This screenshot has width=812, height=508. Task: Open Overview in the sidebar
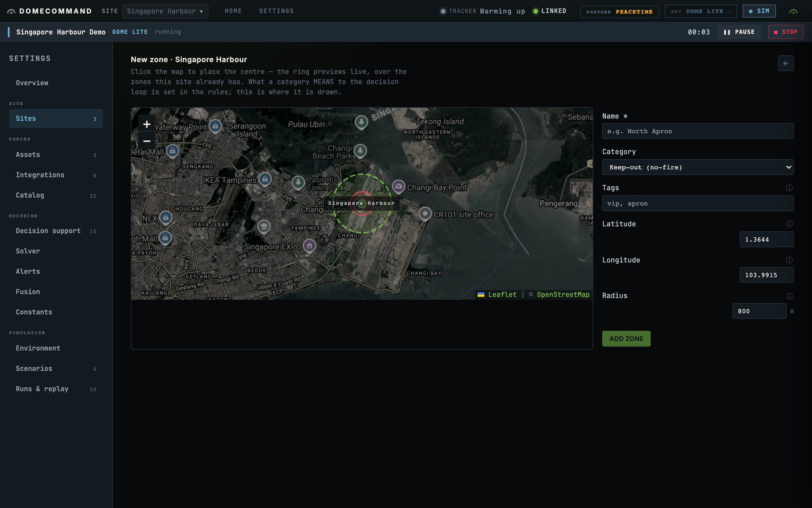pos(56,83)
